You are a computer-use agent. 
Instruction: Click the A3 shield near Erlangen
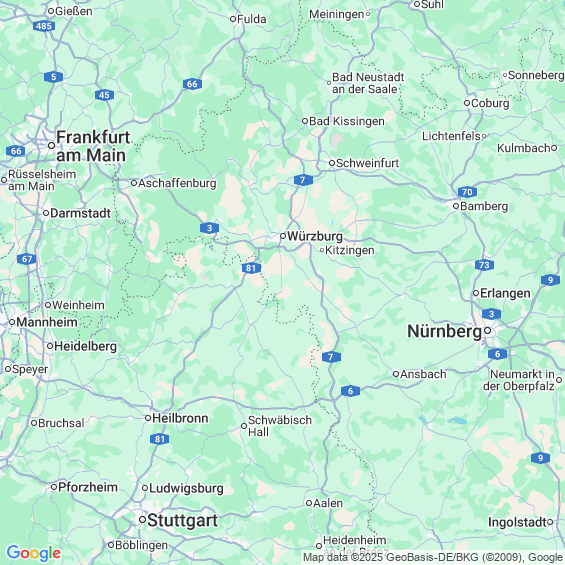click(491, 314)
